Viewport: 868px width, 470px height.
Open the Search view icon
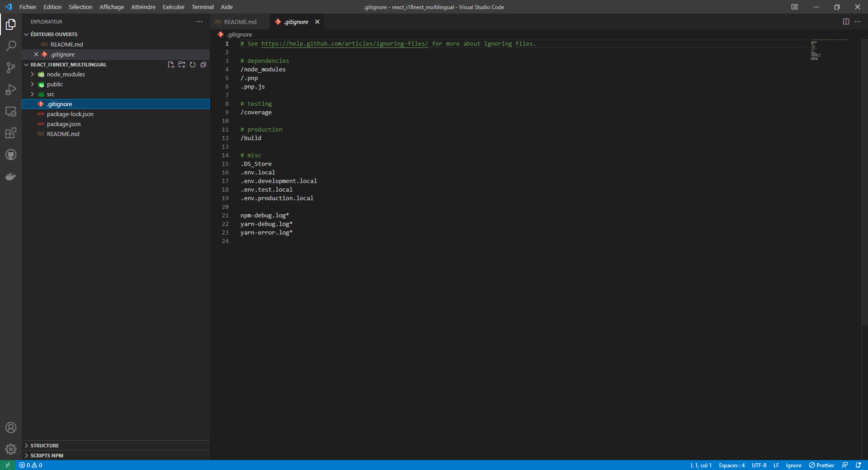pyautogui.click(x=11, y=46)
